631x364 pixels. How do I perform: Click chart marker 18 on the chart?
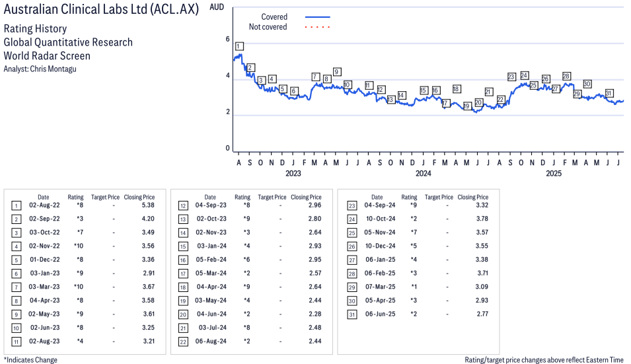click(456, 89)
